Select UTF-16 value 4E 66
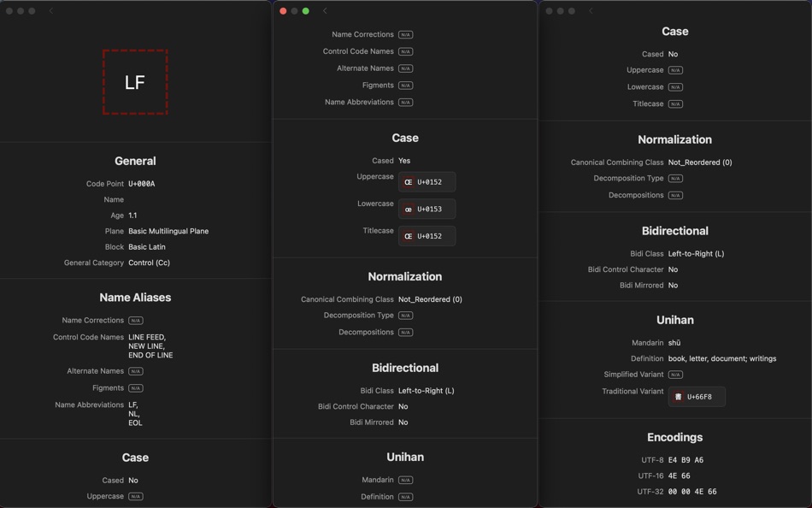Image resolution: width=812 pixels, height=508 pixels. [679, 476]
